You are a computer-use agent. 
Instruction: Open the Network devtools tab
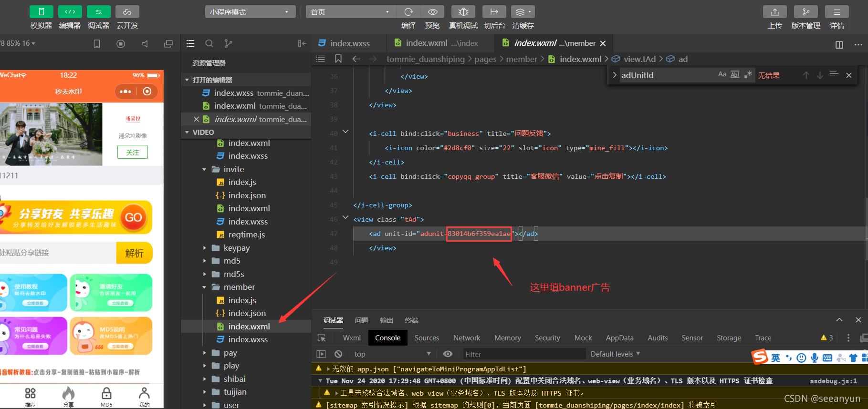[467, 337]
